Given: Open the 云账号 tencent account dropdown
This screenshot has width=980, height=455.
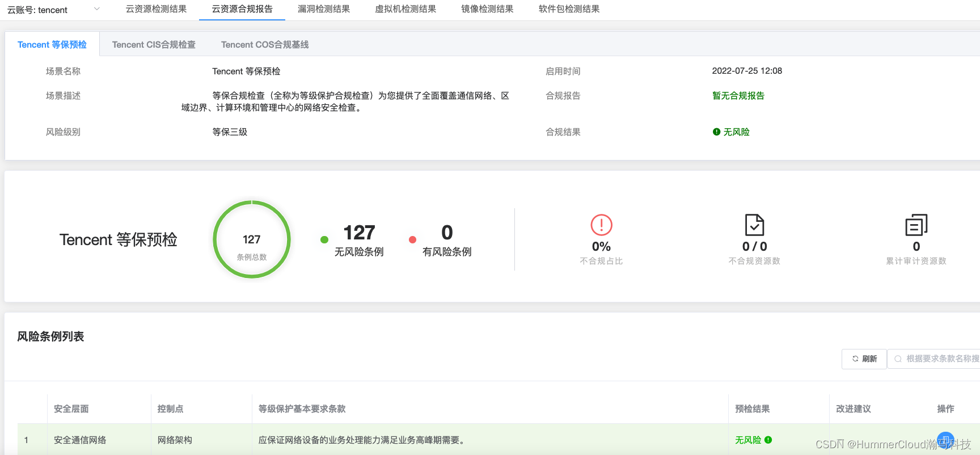Looking at the screenshot, I should coord(54,10).
